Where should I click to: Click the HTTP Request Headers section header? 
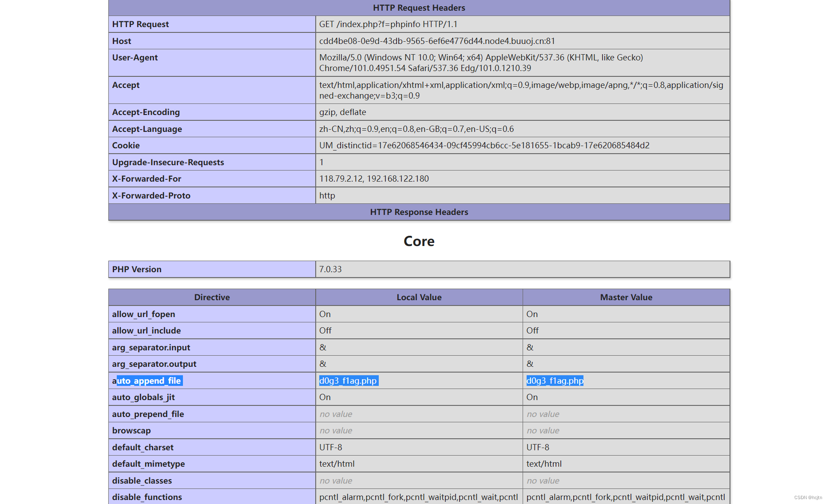point(419,8)
